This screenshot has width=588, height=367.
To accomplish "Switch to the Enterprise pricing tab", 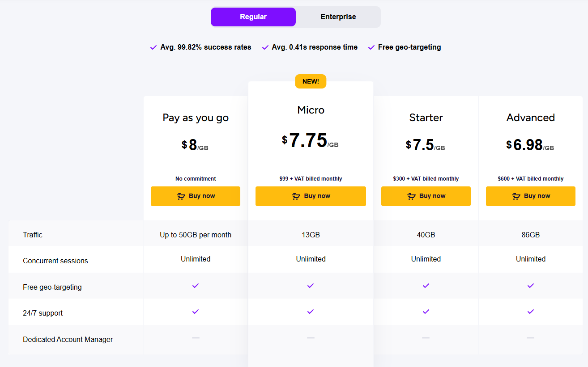I will pyautogui.click(x=338, y=17).
